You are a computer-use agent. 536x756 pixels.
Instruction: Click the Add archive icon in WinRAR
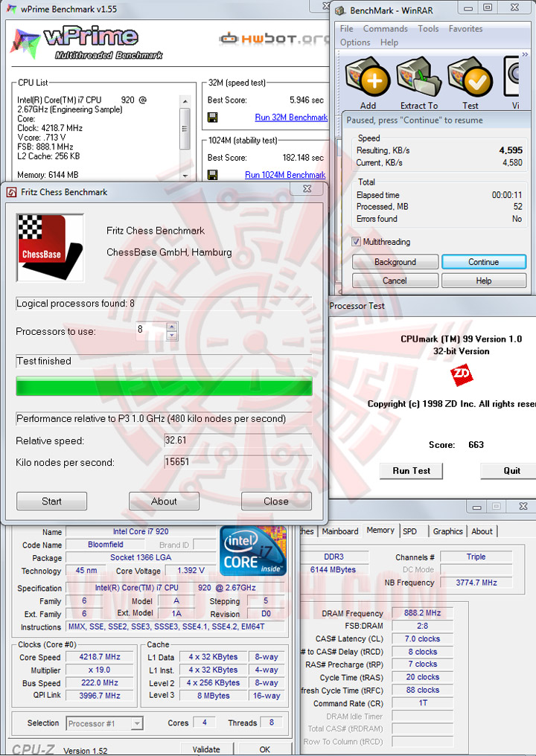click(x=368, y=77)
